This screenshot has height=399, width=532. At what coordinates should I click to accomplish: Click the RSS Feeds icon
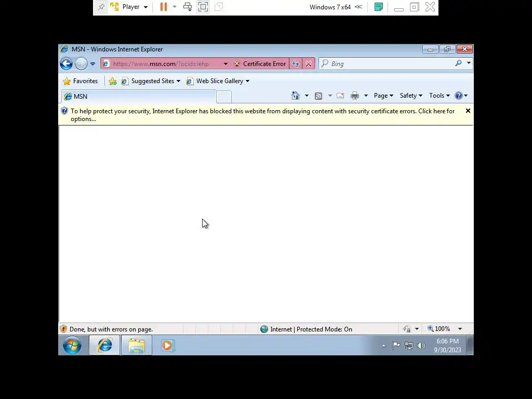(x=318, y=96)
